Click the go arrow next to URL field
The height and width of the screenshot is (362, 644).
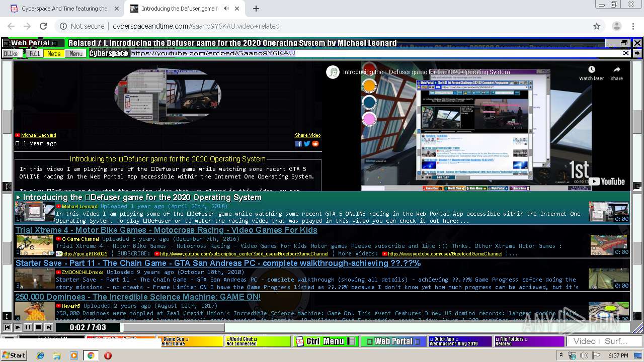(x=637, y=53)
